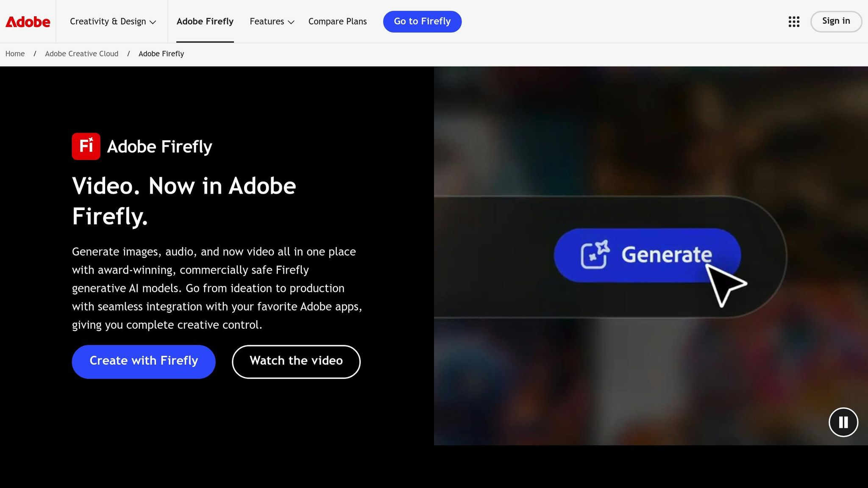Image resolution: width=868 pixels, height=488 pixels.
Task: Click Adobe Firefly breadcrumb text
Action: point(161,54)
